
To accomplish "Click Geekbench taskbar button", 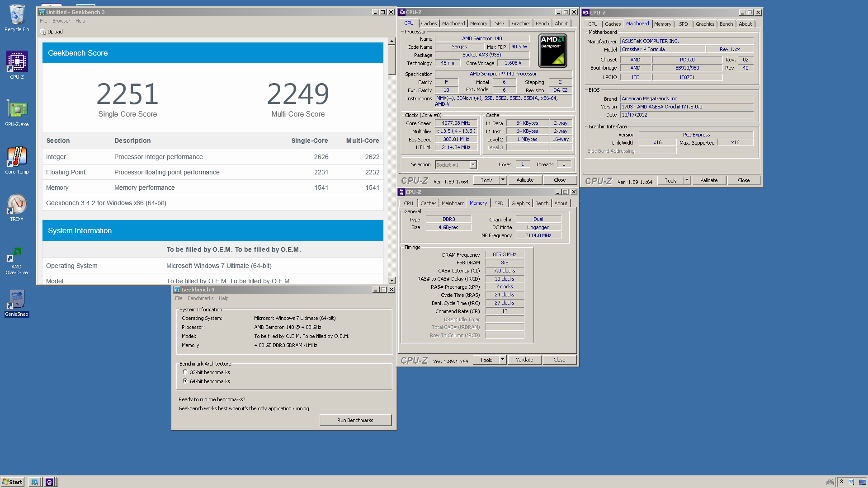I will (34, 482).
